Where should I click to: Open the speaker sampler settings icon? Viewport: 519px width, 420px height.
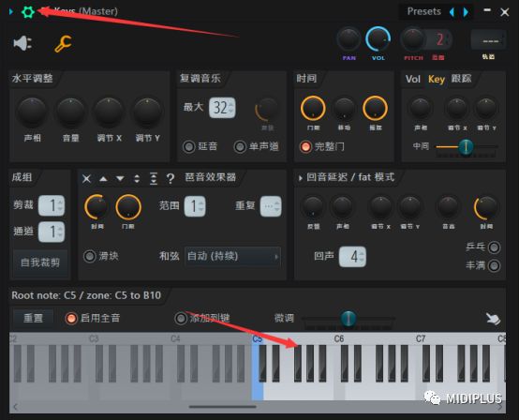(x=22, y=43)
